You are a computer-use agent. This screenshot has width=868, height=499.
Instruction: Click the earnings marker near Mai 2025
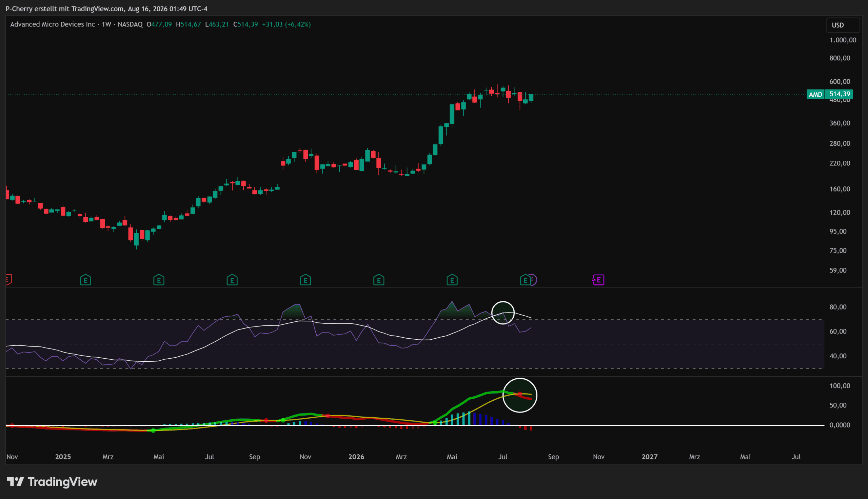click(159, 280)
